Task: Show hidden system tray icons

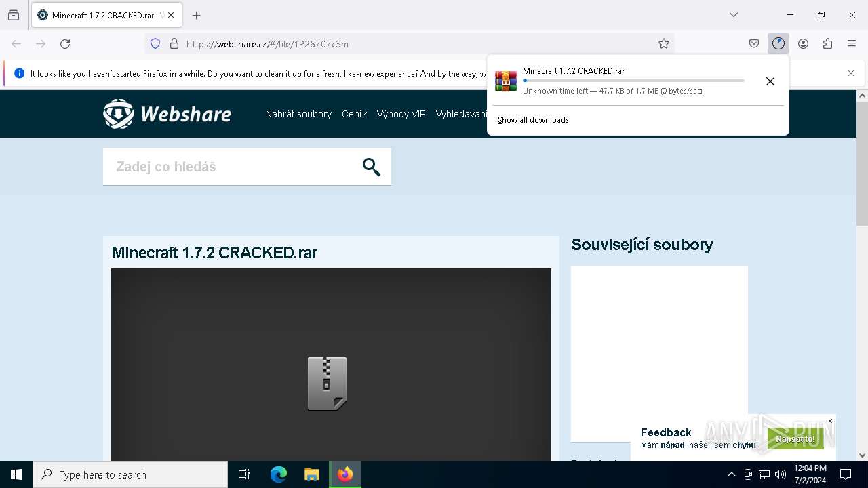Action: point(731,474)
